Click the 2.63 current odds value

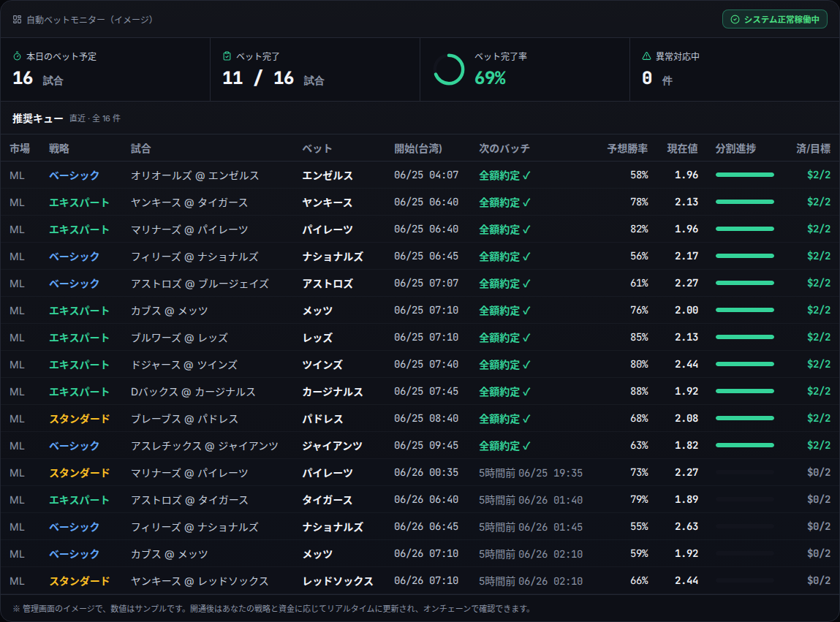pos(686,527)
